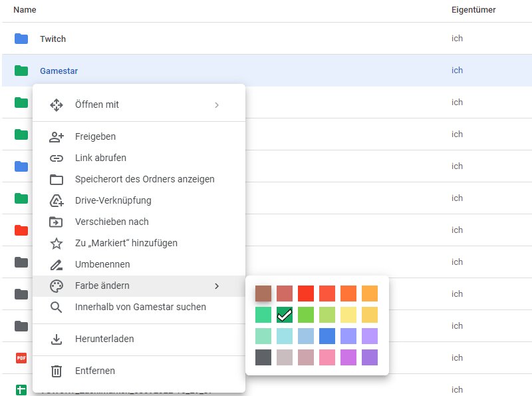532x396 pixels.
Task: Sort by the Name column header
Action: tap(25, 10)
